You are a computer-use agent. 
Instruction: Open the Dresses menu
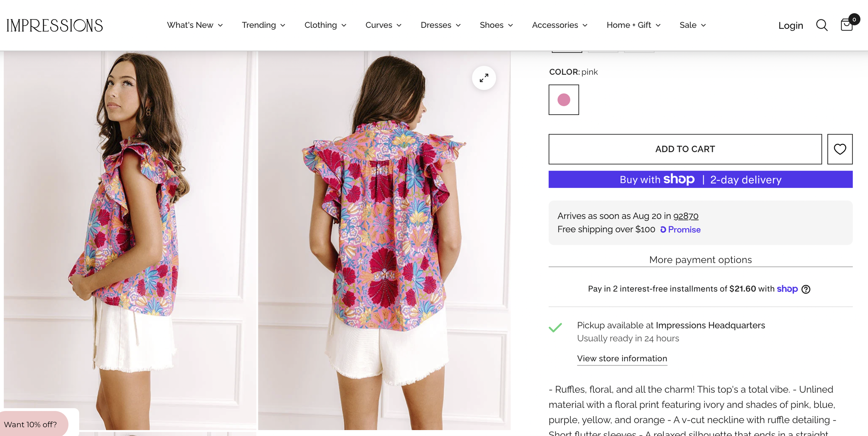coord(441,25)
